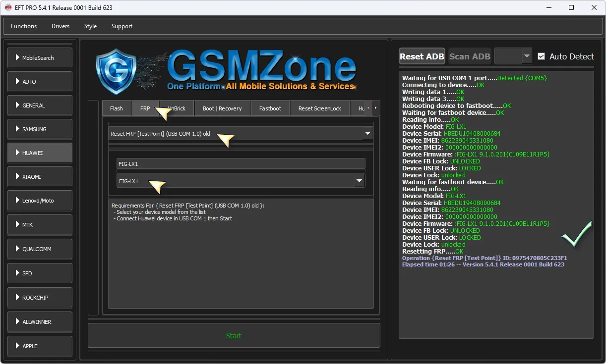Click the arrow icon beside SAMSUNG

17,129
